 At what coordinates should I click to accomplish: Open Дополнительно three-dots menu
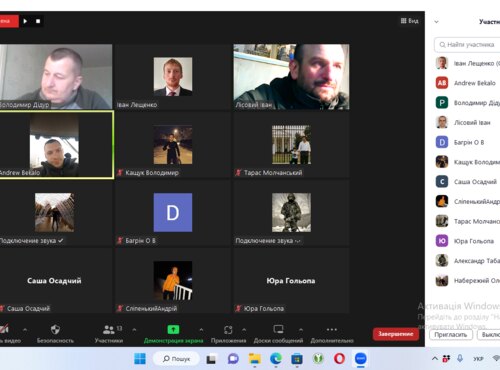(x=332, y=329)
